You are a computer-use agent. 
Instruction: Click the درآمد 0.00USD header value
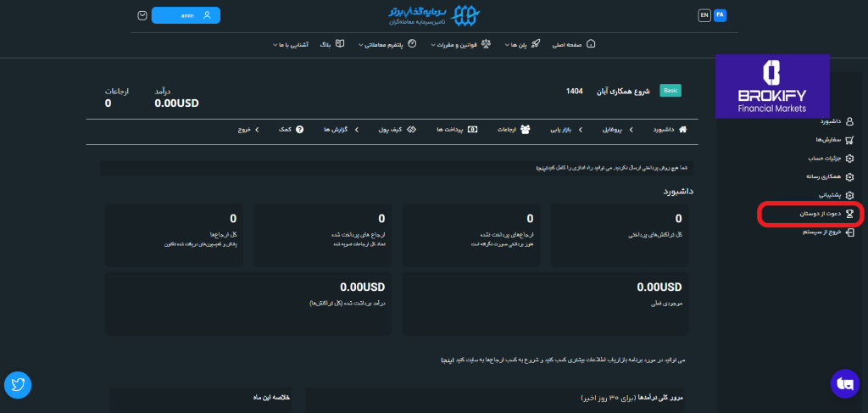point(176,103)
